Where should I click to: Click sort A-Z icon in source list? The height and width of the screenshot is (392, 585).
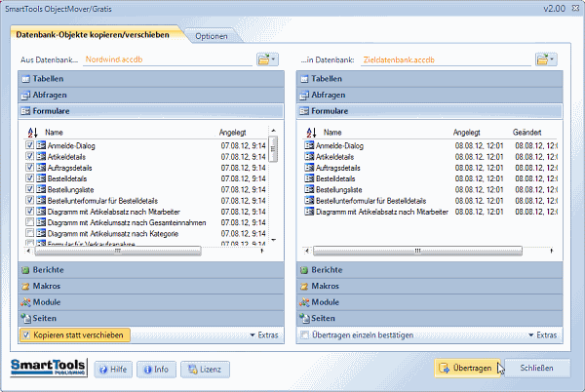click(32, 133)
